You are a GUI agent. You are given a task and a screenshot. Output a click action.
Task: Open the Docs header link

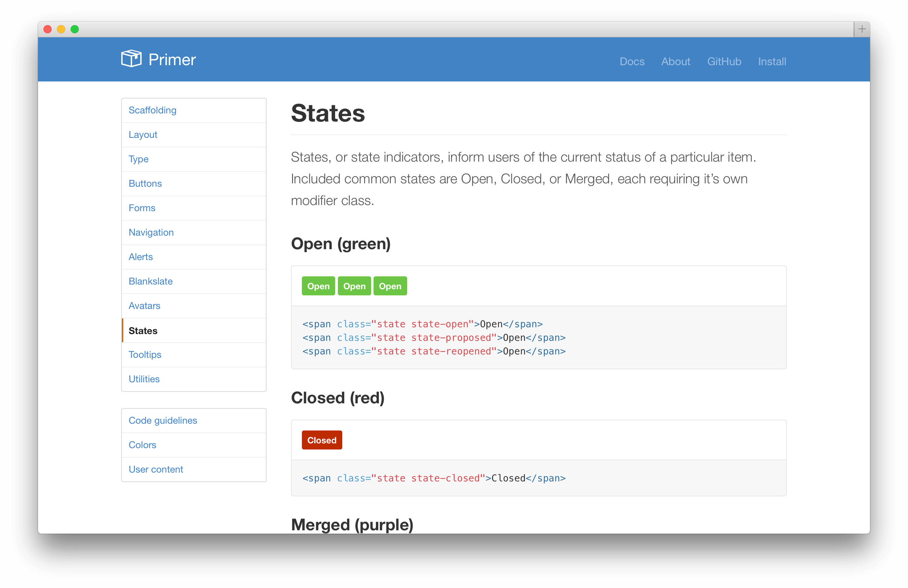(632, 61)
